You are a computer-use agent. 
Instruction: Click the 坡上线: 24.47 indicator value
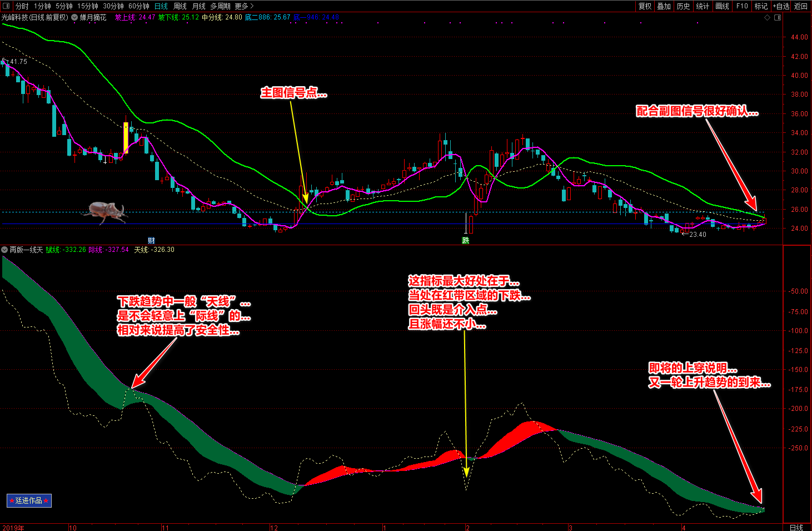[135, 17]
